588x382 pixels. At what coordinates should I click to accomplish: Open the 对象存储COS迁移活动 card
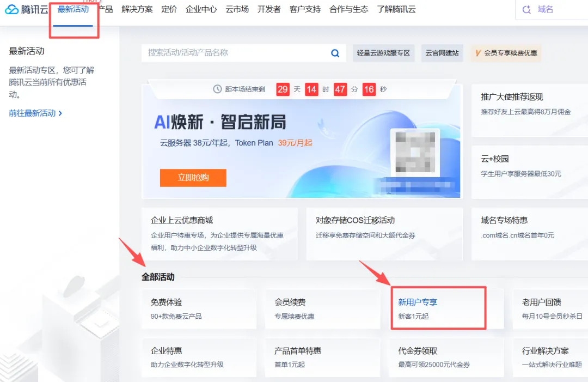coord(384,234)
